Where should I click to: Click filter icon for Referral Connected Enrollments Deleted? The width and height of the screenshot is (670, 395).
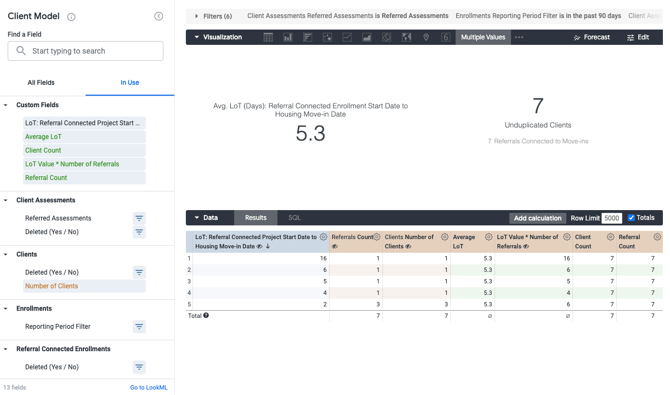tap(139, 367)
